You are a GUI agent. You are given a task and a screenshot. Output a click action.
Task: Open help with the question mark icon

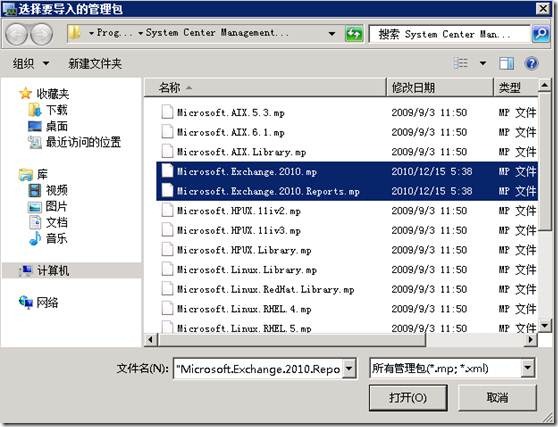pos(531,63)
